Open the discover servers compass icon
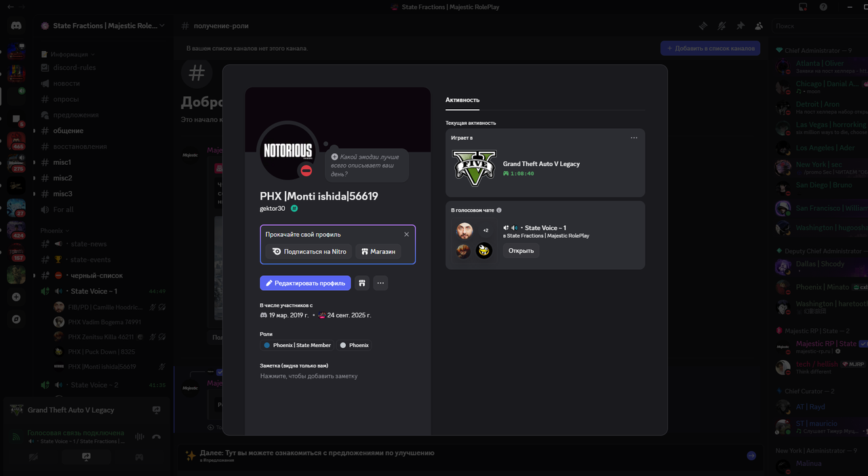The height and width of the screenshot is (476, 868). click(16, 319)
